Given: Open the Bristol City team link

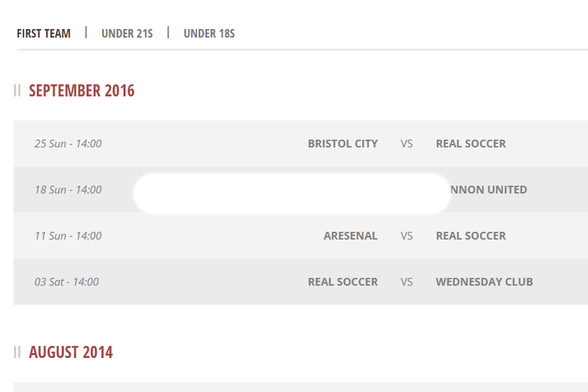Looking at the screenshot, I should coord(343,144).
